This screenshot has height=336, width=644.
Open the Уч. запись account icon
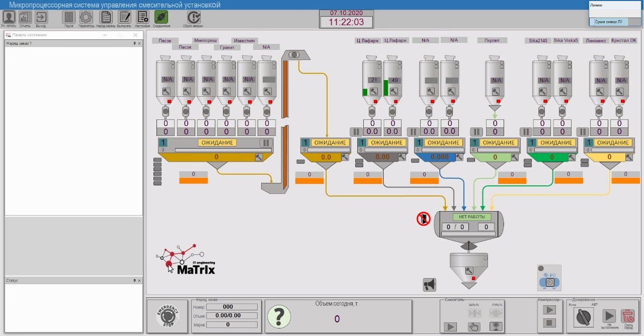(9, 17)
